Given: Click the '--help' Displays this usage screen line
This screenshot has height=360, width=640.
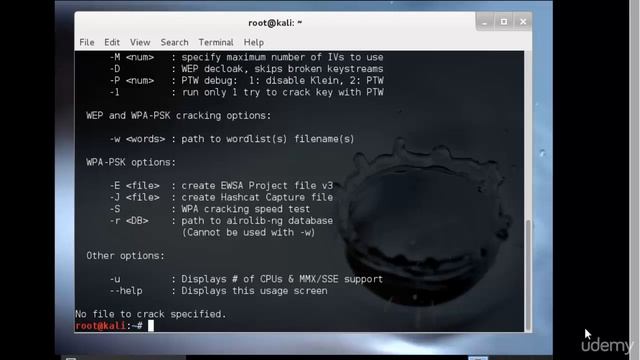Looking at the screenshot, I should tap(218, 291).
